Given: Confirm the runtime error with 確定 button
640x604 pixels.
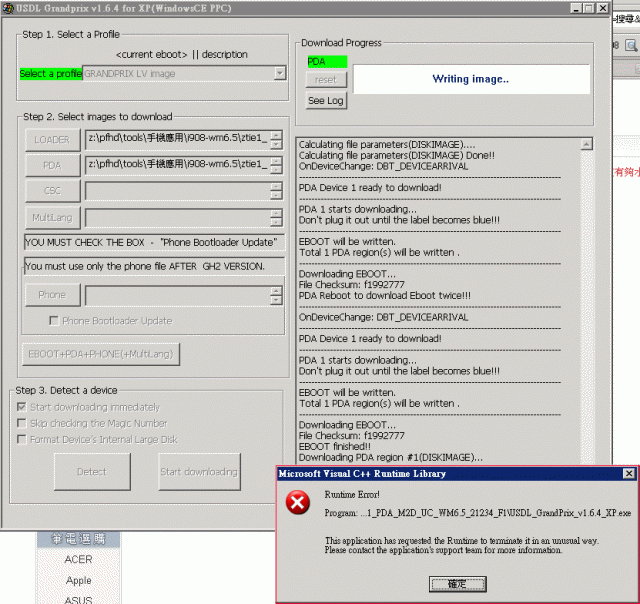Looking at the screenshot, I should (x=457, y=584).
